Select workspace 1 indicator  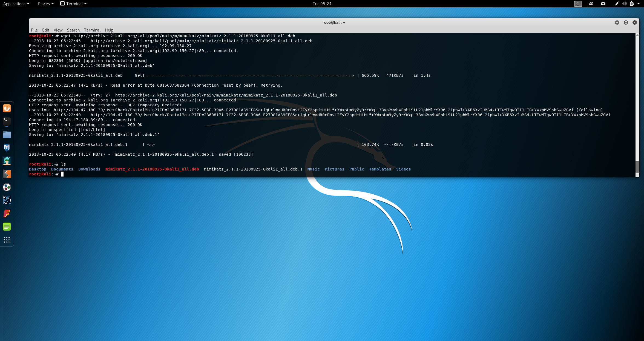[x=578, y=4]
